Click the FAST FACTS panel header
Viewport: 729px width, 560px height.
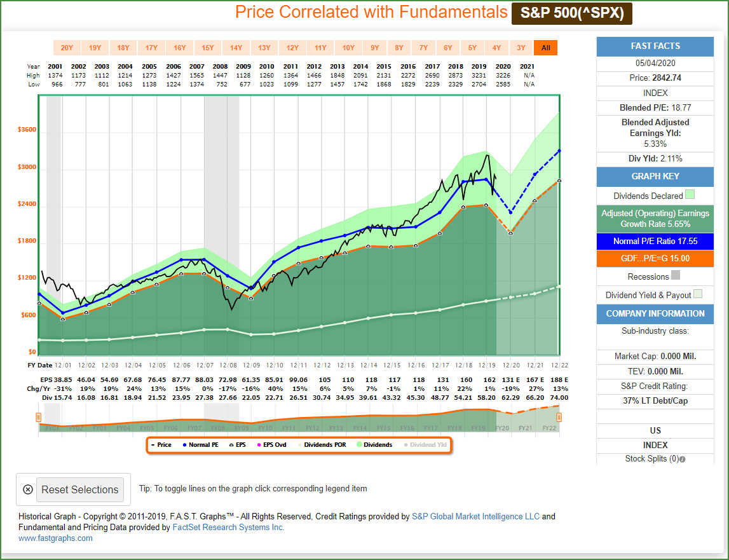pyautogui.click(x=655, y=46)
